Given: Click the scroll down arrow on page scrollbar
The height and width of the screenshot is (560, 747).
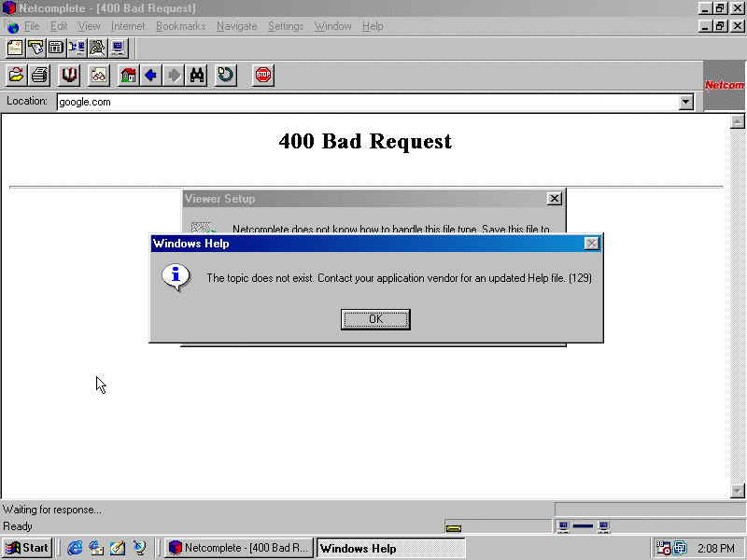Looking at the screenshot, I should [738, 490].
